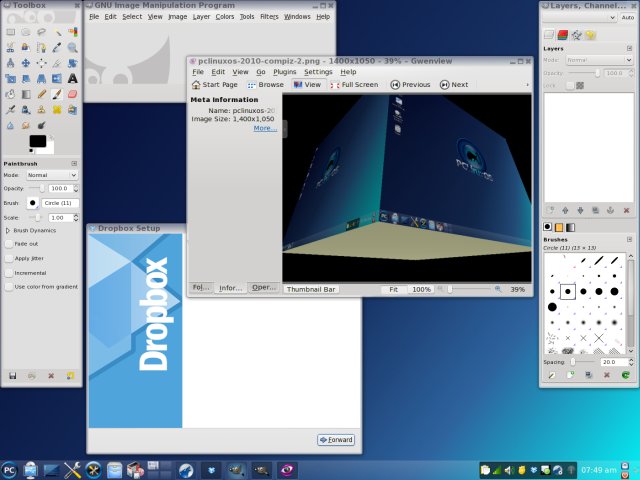The height and width of the screenshot is (480, 640).
Task: Select the Crop tool
Action: (x=57, y=63)
